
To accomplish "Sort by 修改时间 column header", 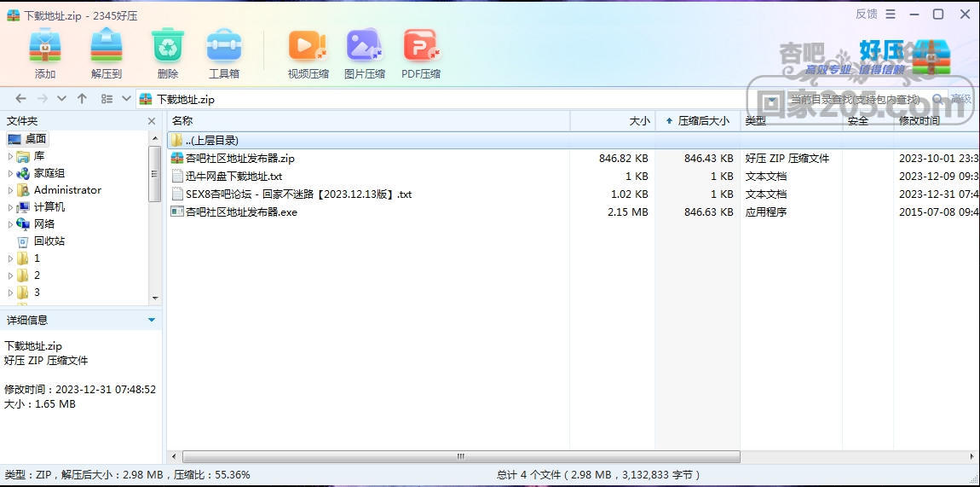I will [x=919, y=121].
